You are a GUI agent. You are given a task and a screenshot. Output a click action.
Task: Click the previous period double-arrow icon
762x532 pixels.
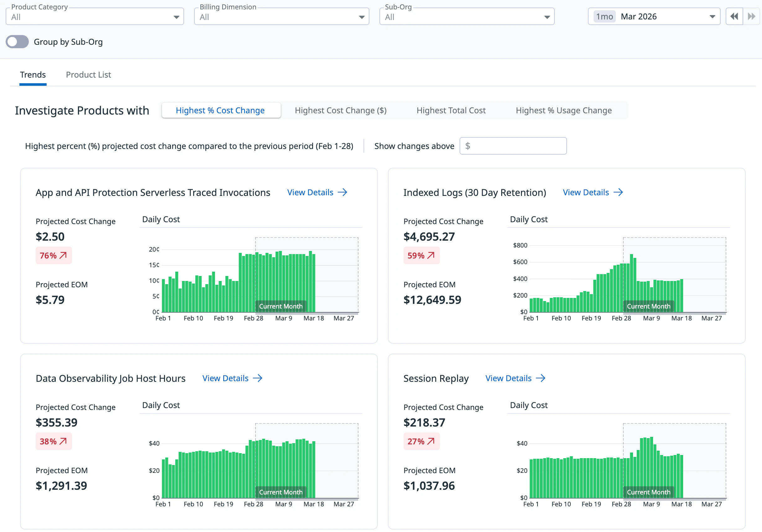tap(734, 16)
